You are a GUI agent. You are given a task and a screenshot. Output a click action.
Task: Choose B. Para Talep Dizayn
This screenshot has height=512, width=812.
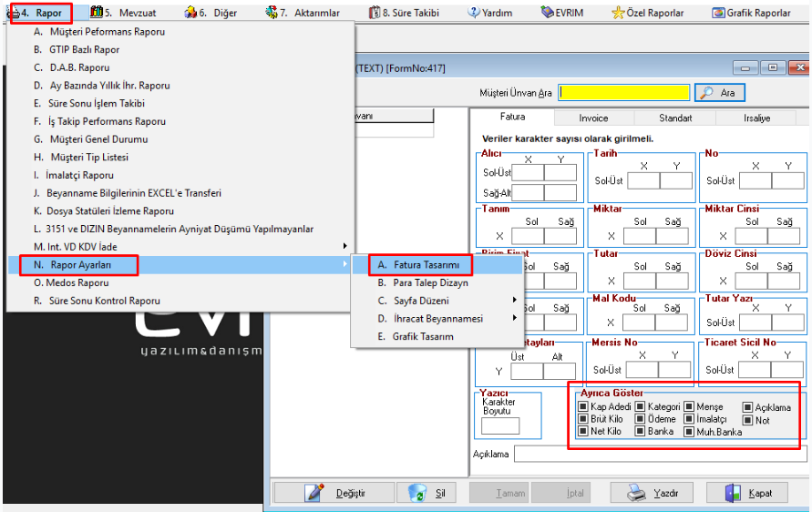[x=437, y=282]
